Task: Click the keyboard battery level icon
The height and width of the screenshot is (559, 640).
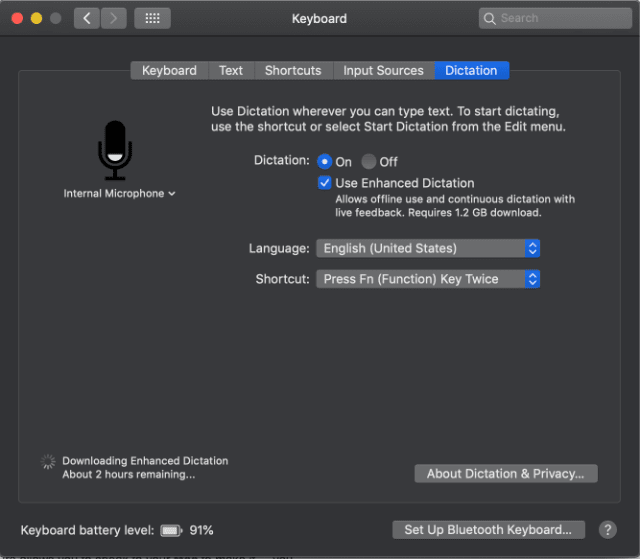Action: tap(171, 530)
